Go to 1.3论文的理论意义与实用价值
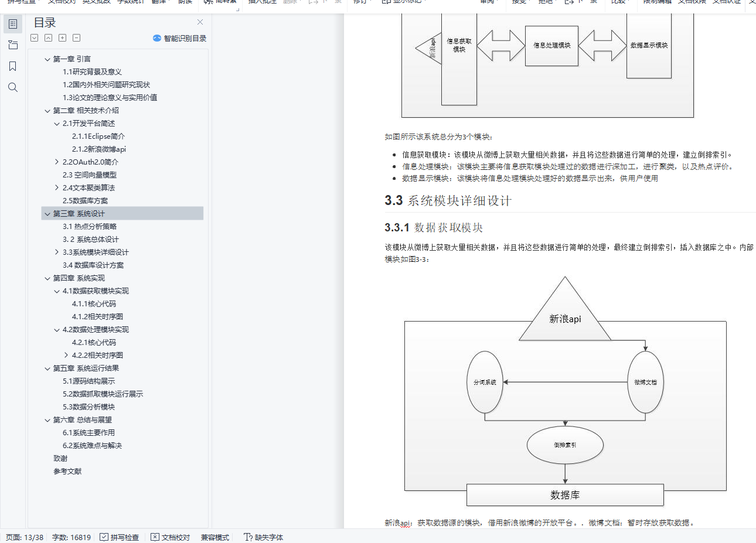The image size is (756, 543). (x=110, y=98)
